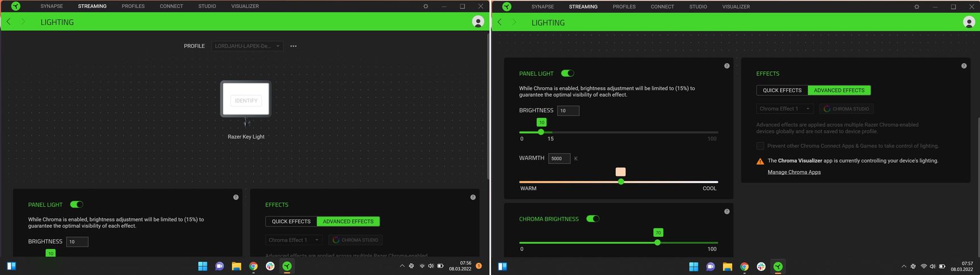The image size is (980, 275).
Task: Open settings gear in the left window
Action: coord(426,6)
